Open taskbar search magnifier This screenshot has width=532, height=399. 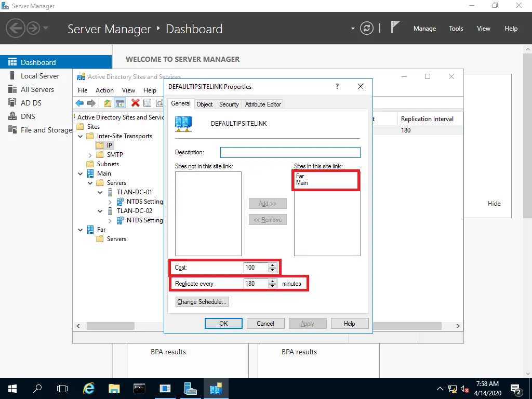37,388
